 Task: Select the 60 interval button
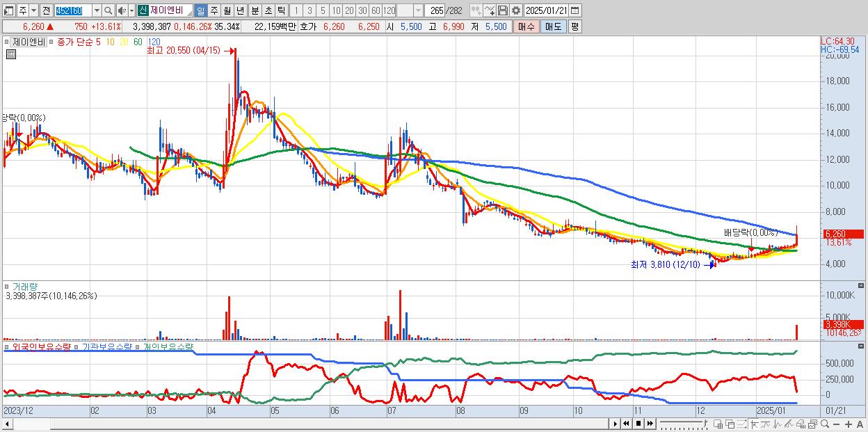[376, 10]
